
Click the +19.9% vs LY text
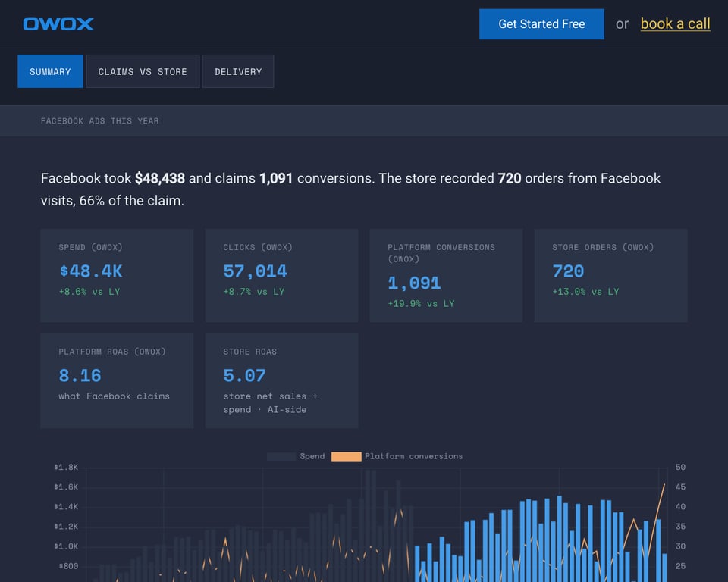pos(421,304)
